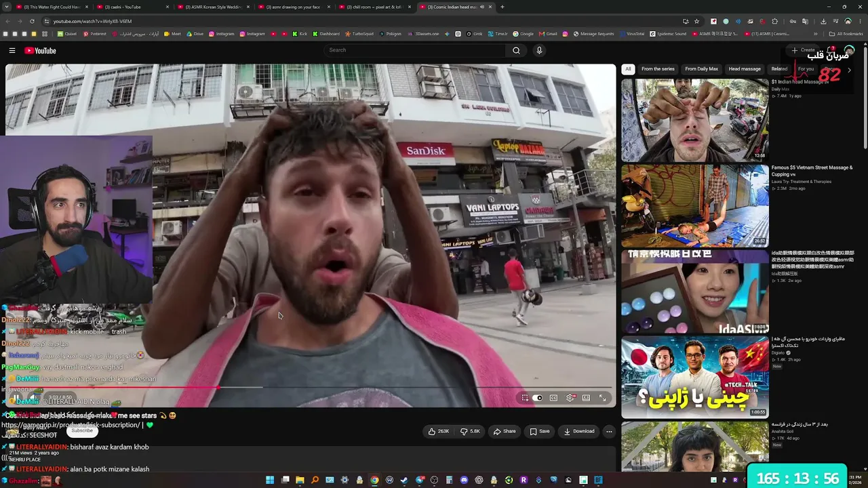Screen dimensions: 868x488
Task: Select the 'Head massage' chip
Action: coord(745,68)
